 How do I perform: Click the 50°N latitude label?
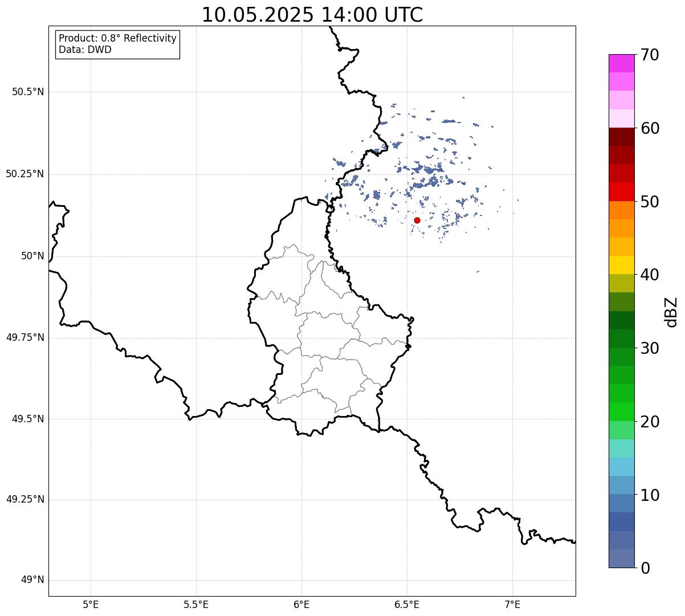[x=32, y=256]
